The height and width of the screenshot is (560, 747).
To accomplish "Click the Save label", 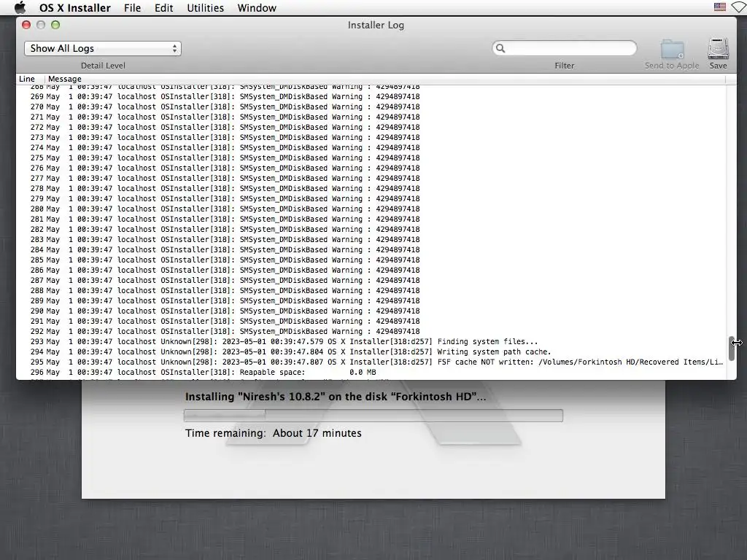I will pyautogui.click(x=718, y=66).
